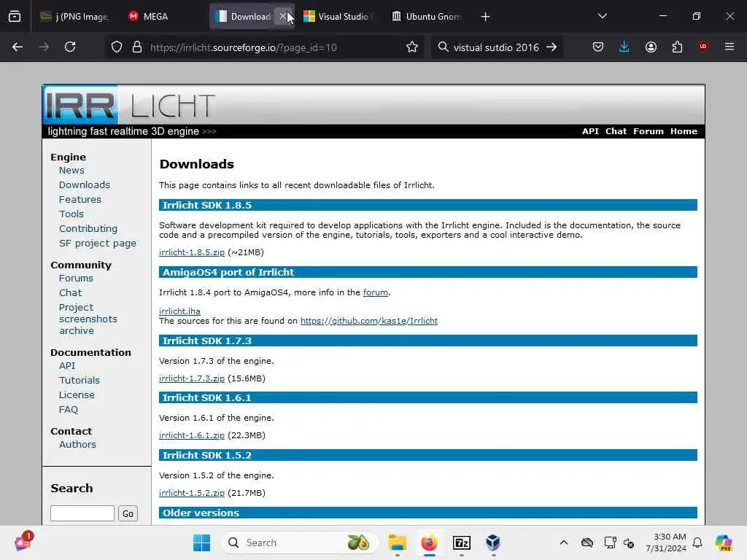The image size is (747, 560).
Task: Open 7-Zip from the taskbar
Action: [x=461, y=542]
